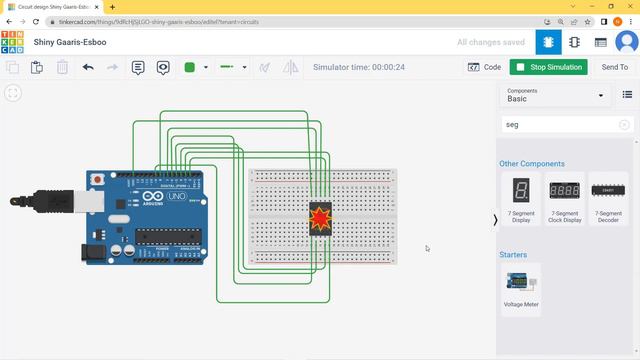Open the wire type dropdown arrow
640x360 pixels.
coord(244,67)
